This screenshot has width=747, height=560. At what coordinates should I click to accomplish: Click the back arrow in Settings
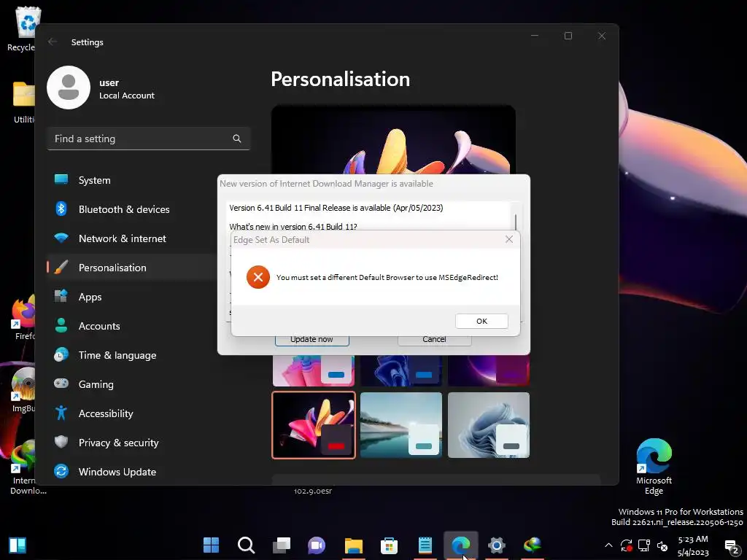tap(53, 42)
